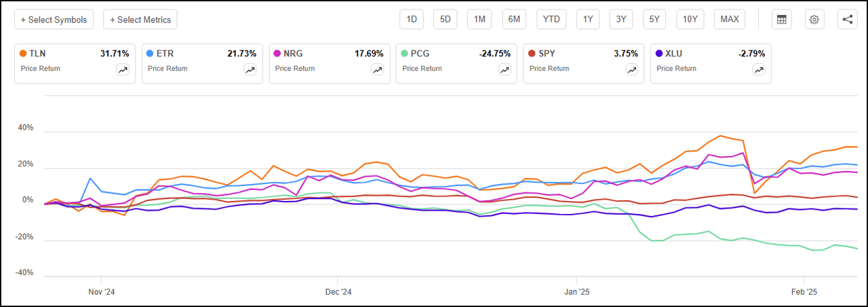Select the 5D time range

[x=446, y=20]
